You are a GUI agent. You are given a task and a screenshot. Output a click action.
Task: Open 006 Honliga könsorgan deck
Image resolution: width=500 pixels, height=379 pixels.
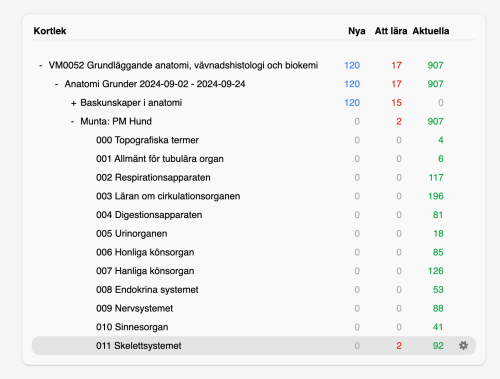145,252
